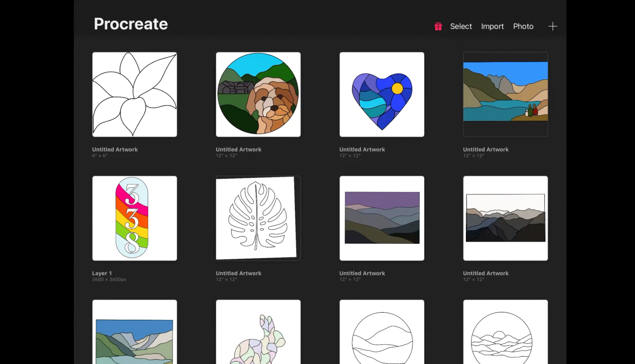This screenshot has height=364, width=635.
Task: Click the Import button
Action: 492,26
